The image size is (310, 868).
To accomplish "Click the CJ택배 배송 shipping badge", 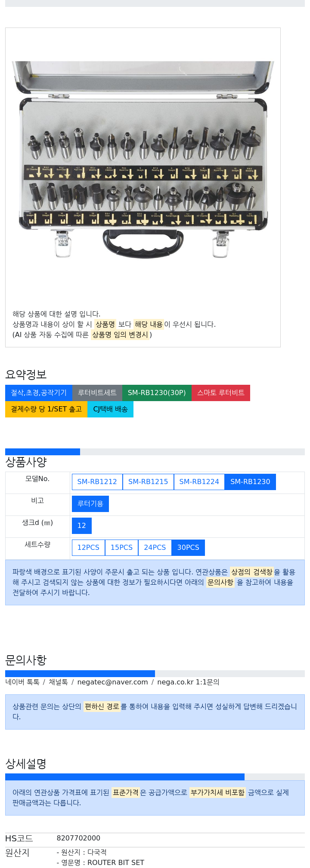I will pyautogui.click(x=110, y=409).
